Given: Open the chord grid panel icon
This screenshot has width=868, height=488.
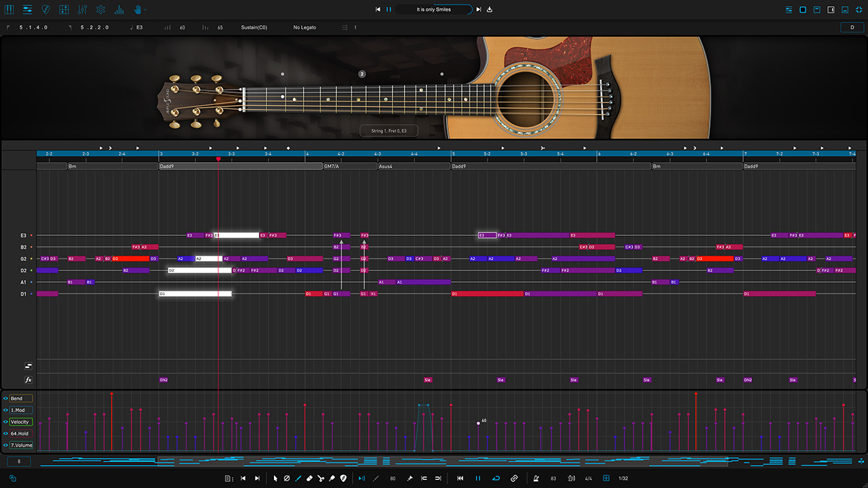Looking at the screenshot, I should click(x=64, y=9).
